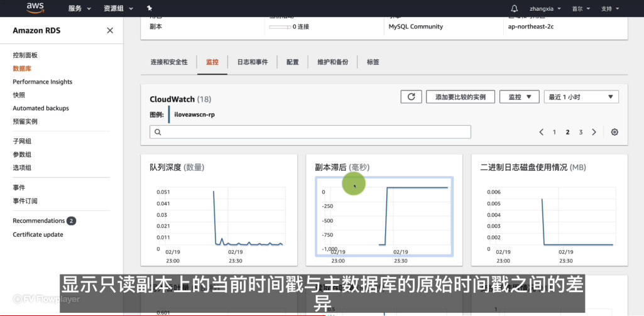Switch to 标签 tags tab
The height and width of the screenshot is (316, 644).
click(373, 62)
